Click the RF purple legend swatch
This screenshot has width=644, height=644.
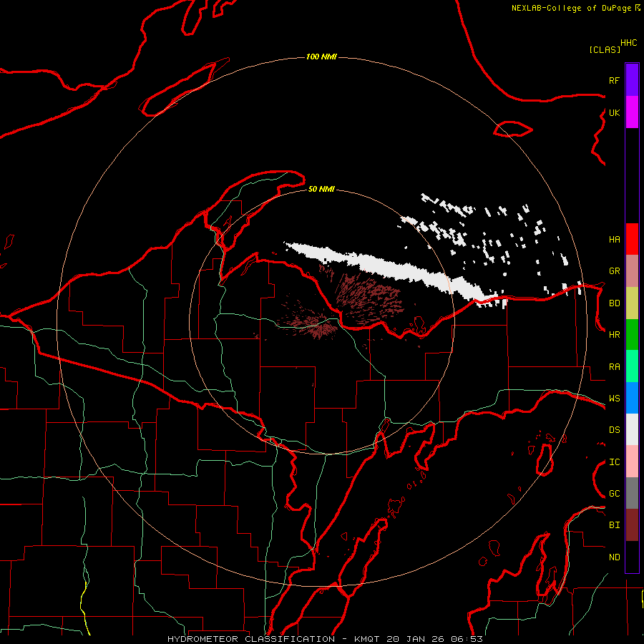point(632,80)
